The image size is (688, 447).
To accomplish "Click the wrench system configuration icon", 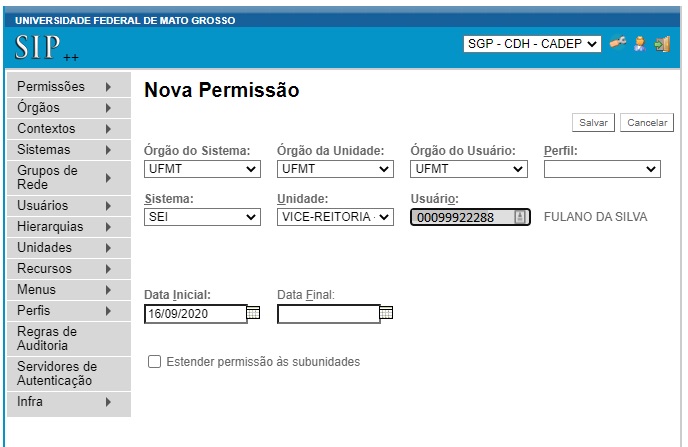I will [618, 43].
